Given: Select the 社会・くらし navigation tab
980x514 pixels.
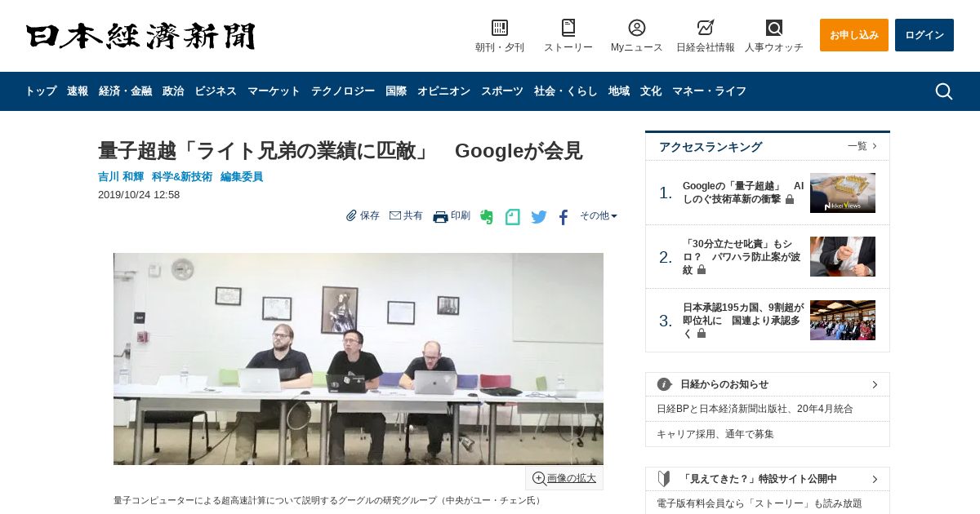Looking at the screenshot, I should click(566, 91).
